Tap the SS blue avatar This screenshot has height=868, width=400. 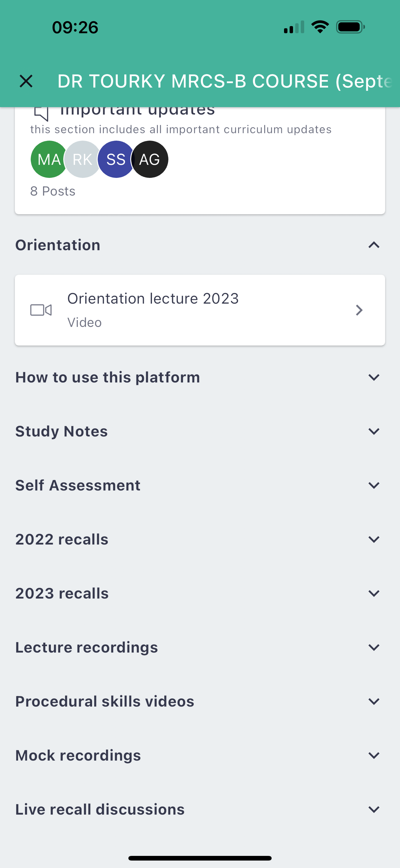tap(116, 159)
